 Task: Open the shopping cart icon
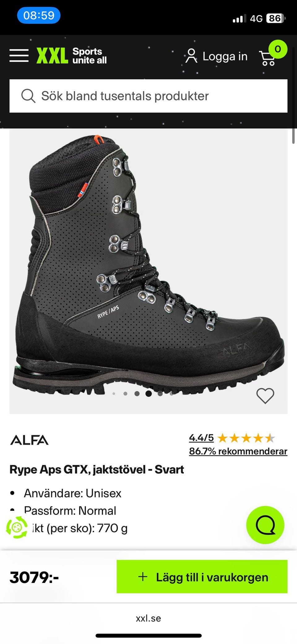pos(267,58)
